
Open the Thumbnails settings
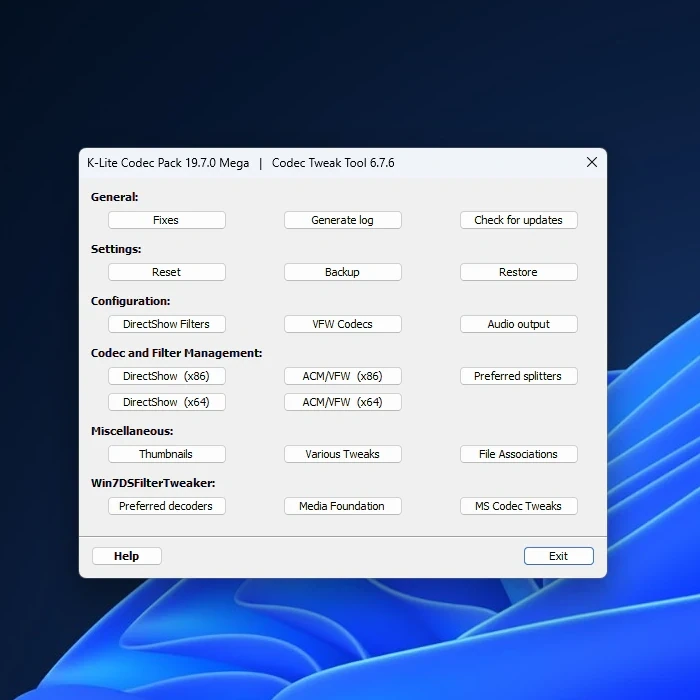click(167, 454)
